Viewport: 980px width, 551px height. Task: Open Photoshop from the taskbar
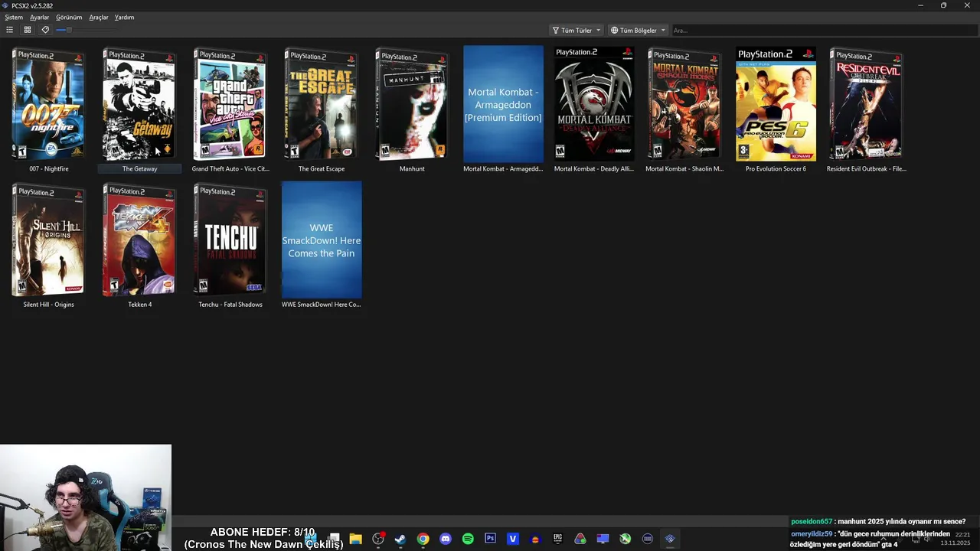click(490, 539)
